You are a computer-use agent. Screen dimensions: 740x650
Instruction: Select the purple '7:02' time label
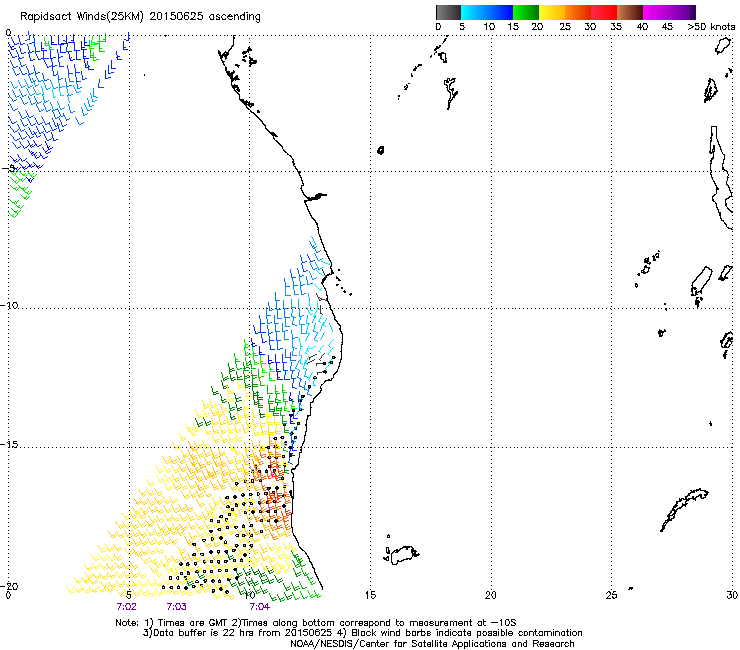coord(126,607)
